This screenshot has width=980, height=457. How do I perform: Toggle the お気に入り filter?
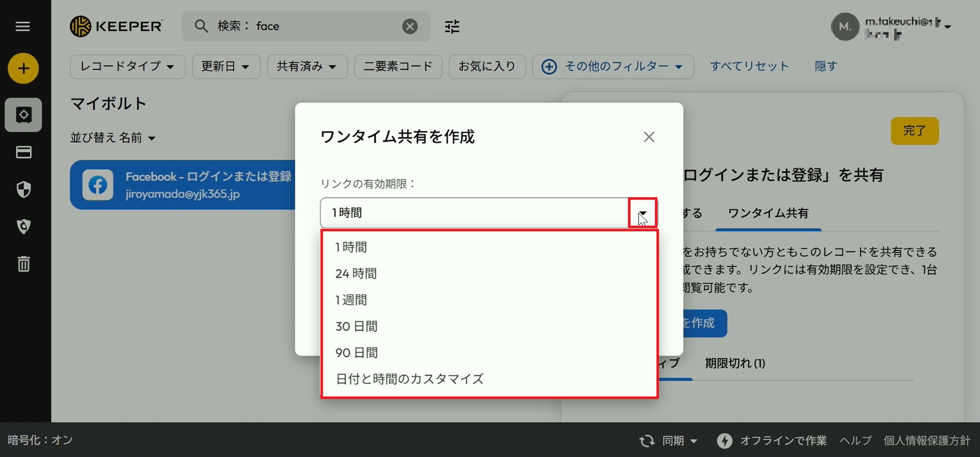pyautogui.click(x=486, y=66)
